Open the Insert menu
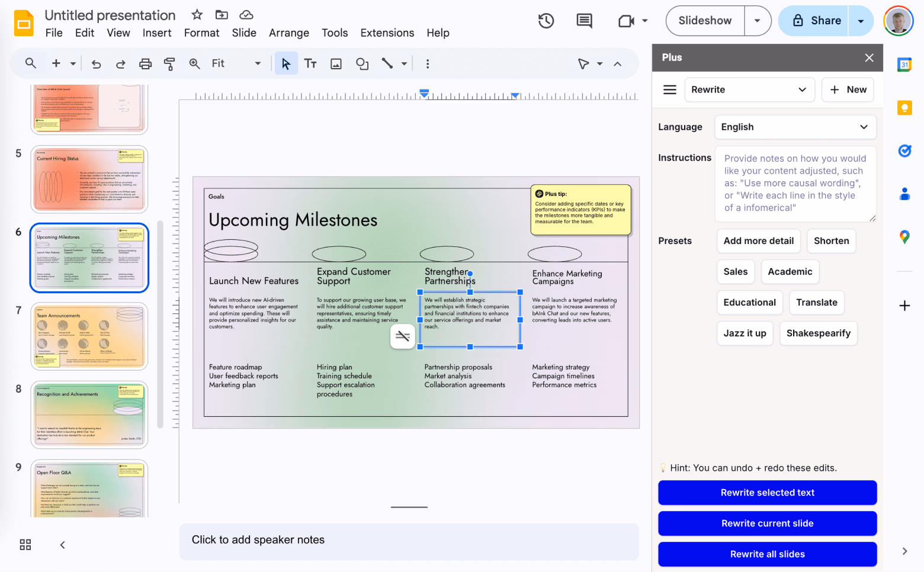 157,33
